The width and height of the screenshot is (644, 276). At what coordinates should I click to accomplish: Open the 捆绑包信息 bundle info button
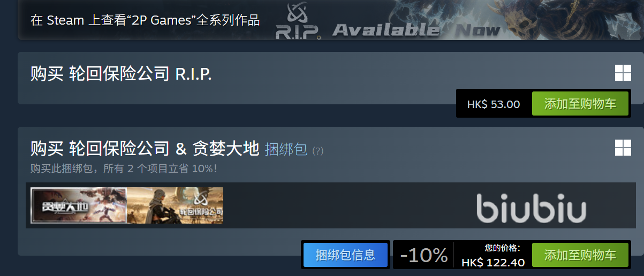click(345, 255)
